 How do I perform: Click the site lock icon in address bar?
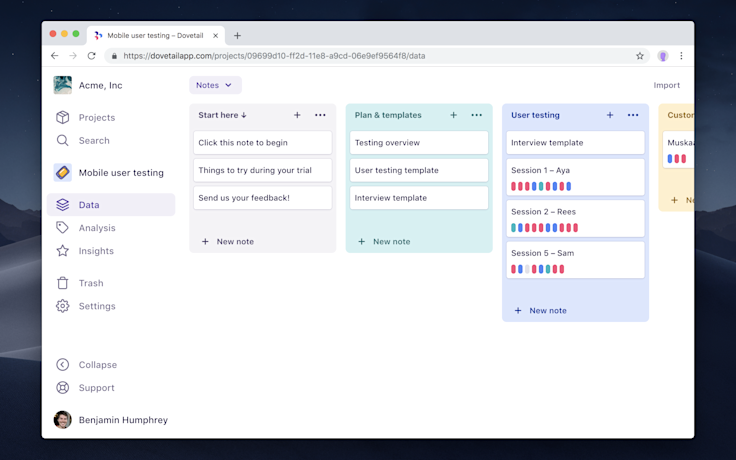pyautogui.click(x=114, y=56)
